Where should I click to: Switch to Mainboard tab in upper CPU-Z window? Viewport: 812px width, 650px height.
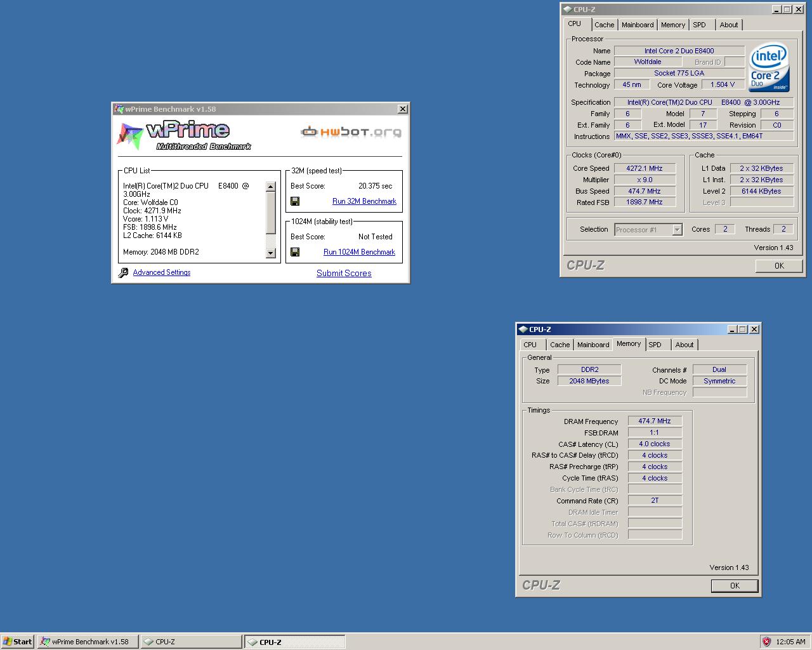point(638,25)
